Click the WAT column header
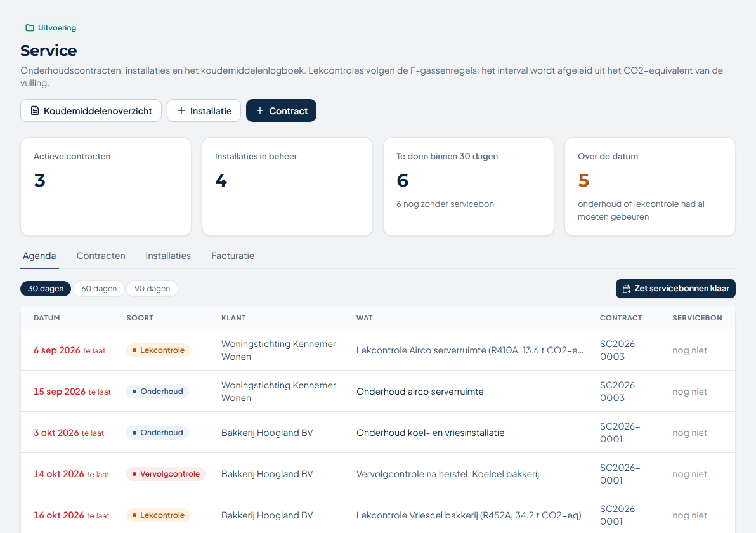This screenshot has width=756, height=533. pos(365,318)
